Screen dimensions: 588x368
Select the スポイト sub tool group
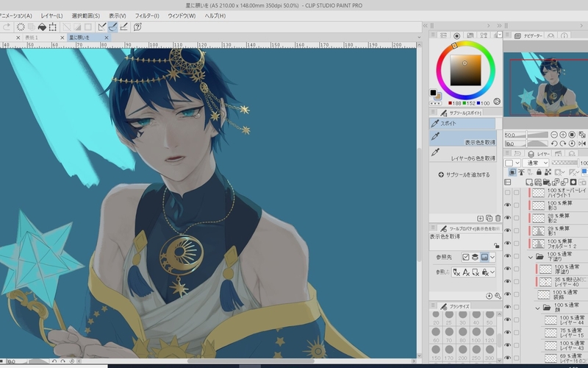(462, 123)
